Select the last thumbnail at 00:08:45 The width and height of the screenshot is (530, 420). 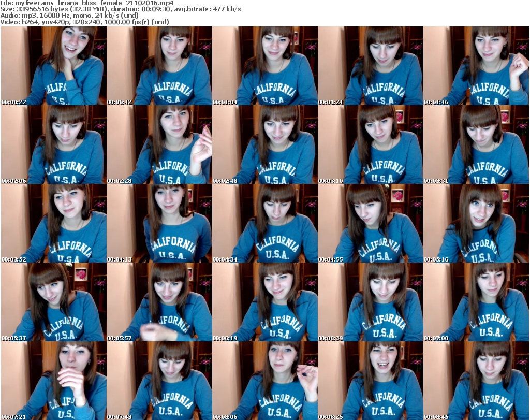[476, 381]
